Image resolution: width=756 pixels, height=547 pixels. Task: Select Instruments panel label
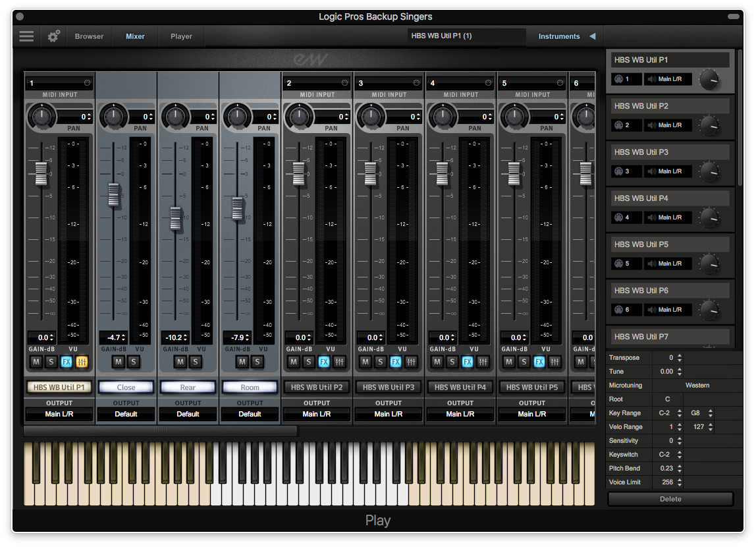tap(559, 36)
